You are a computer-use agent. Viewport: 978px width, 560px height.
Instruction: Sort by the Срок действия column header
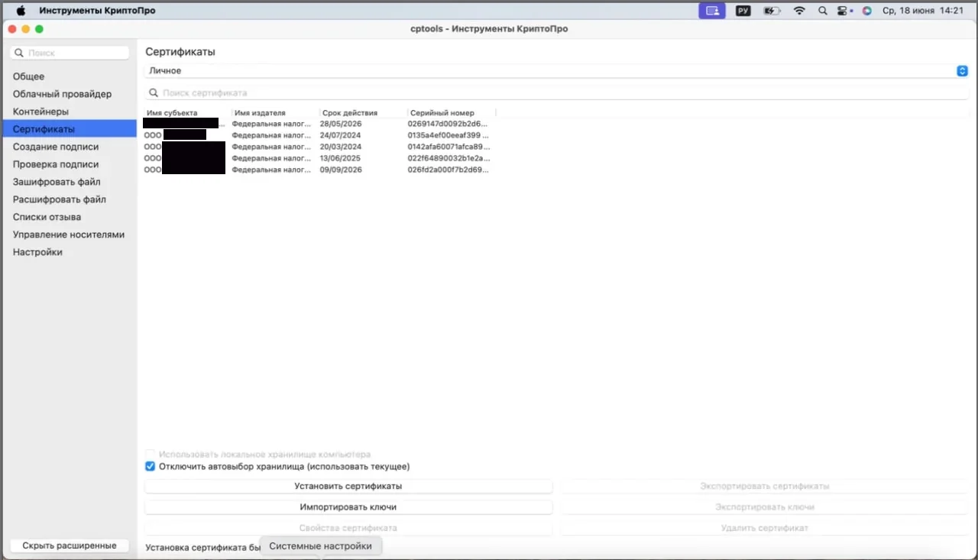click(x=364, y=113)
